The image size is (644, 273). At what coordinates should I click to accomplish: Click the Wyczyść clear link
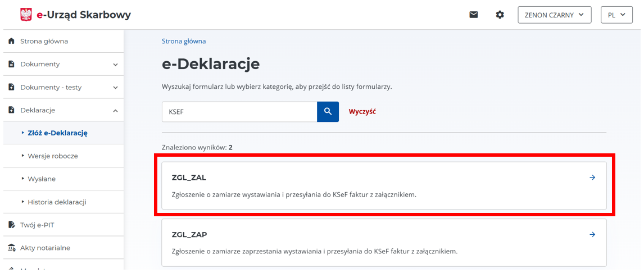pyautogui.click(x=362, y=112)
